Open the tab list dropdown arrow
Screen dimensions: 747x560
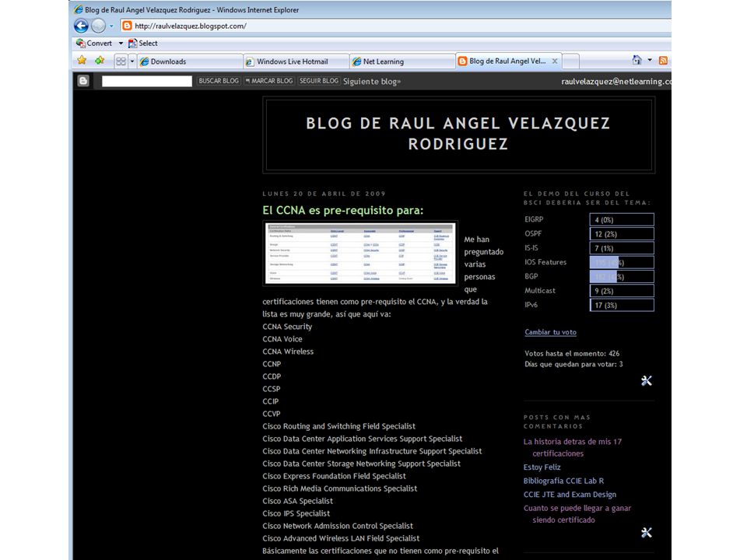132,61
